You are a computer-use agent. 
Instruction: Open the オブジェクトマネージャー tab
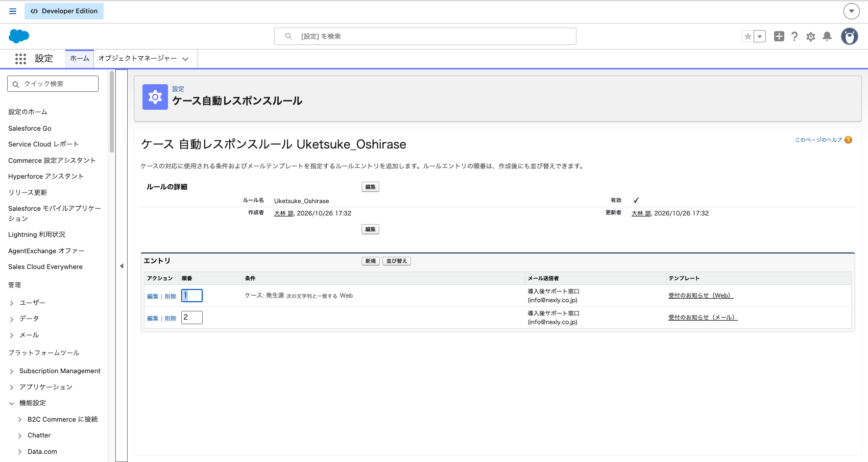137,59
